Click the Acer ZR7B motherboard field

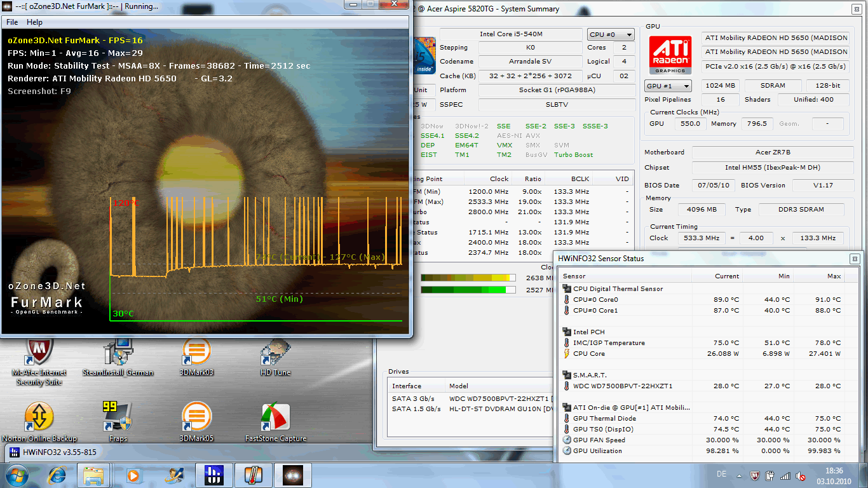[x=773, y=152]
